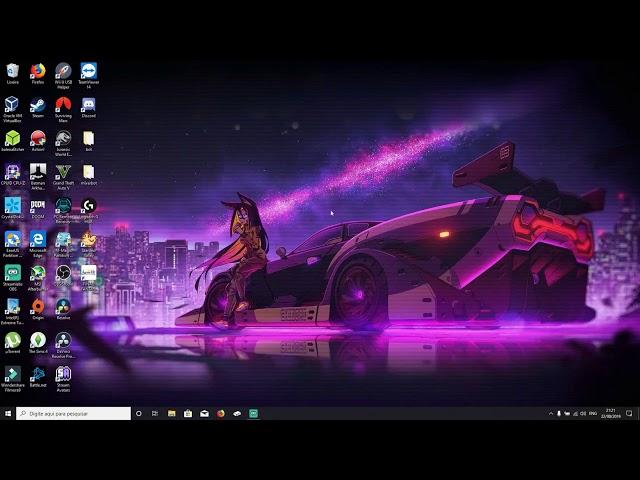640x480 pixels.
Task: Open the Logitech G HUB shortcut
Action: [x=89, y=210]
